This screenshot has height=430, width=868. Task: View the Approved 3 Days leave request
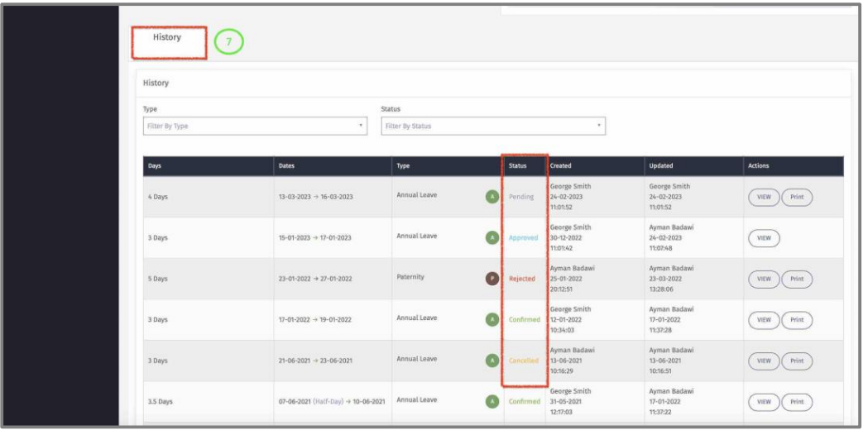(764, 238)
